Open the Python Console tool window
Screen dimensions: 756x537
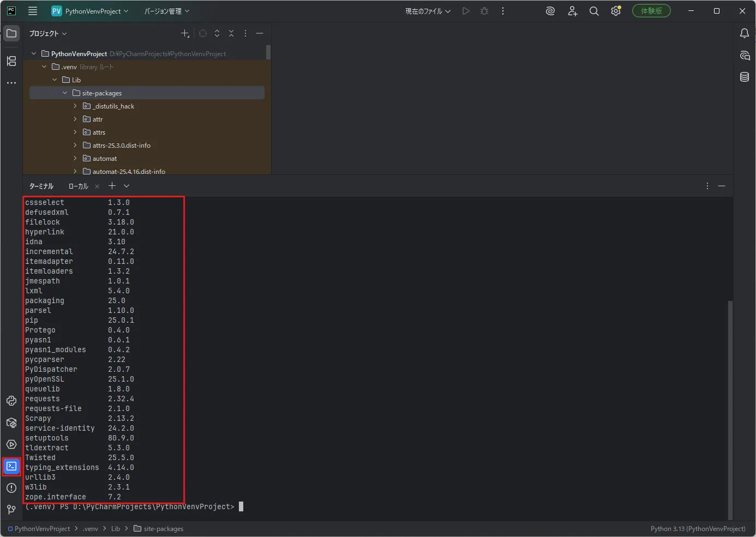11,401
